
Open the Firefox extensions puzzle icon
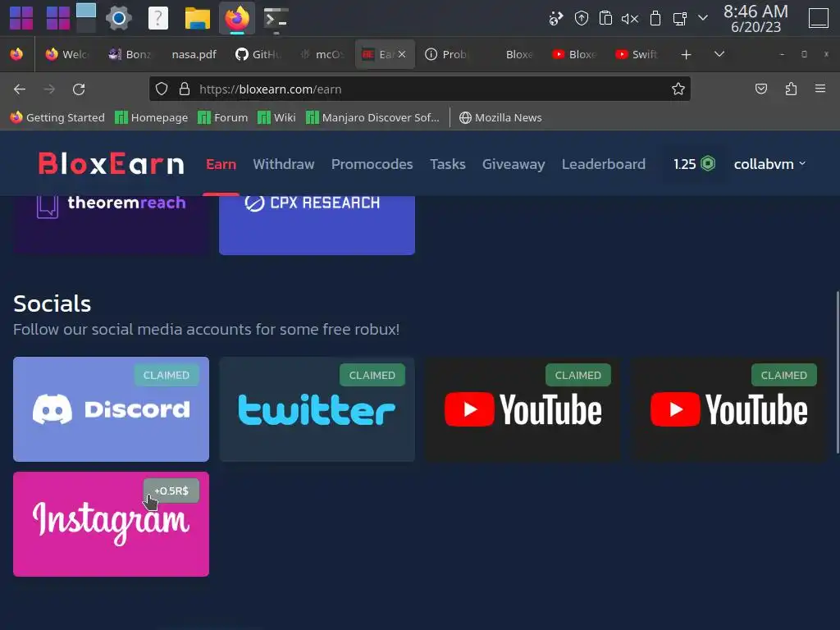pos(791,89)
